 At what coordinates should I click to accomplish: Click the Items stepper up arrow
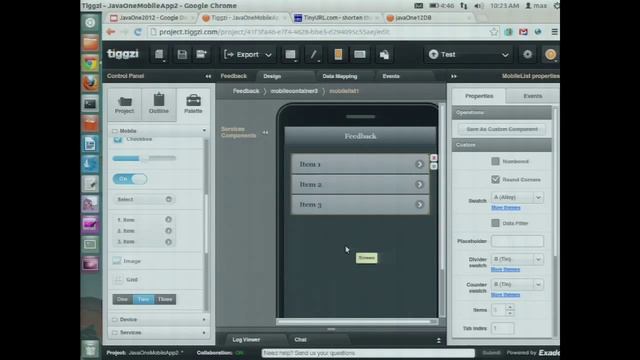[x=510, y=307]
